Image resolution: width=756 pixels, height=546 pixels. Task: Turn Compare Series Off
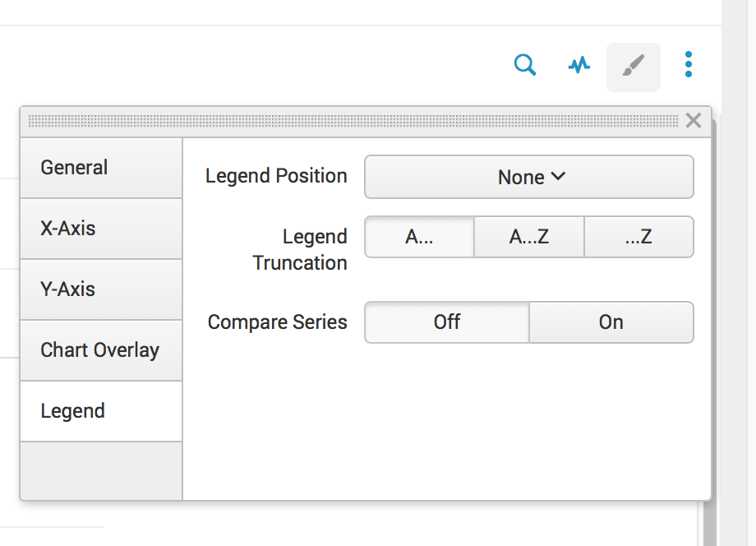(x=447, y=322)
